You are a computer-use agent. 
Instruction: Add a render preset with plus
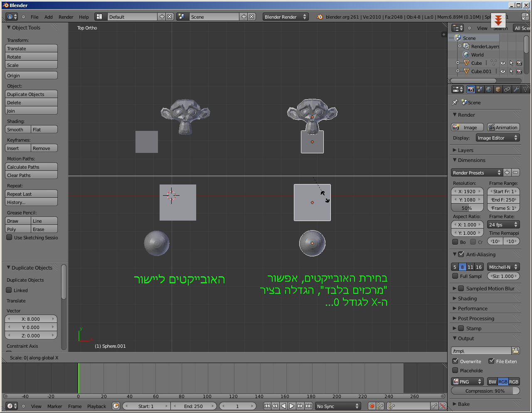click(x=507, y=172)
